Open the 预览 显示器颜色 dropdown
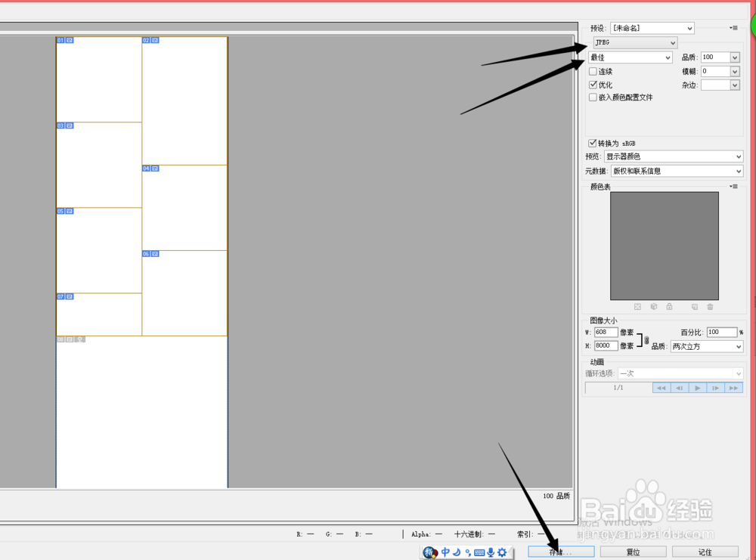Image resolution: width=756 pixels, height=560 pixels. click(x=674, y=156)
